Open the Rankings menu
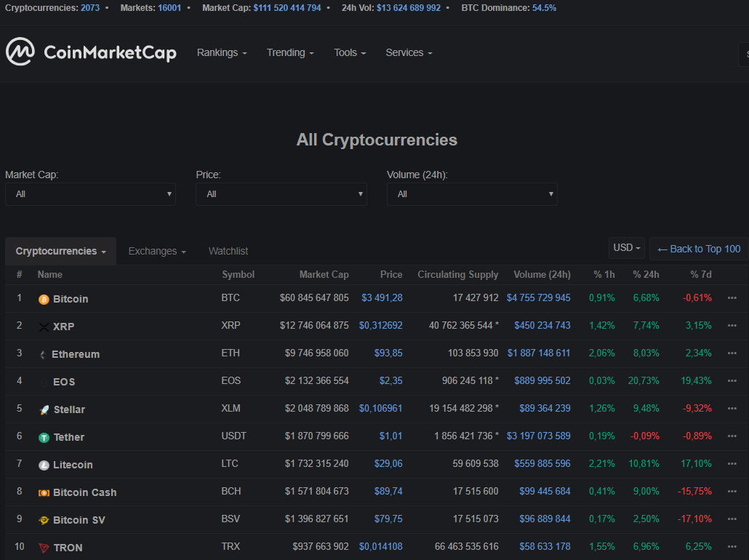Image resolution: width=749 pixels, height=560 pixels. point(221,52)
